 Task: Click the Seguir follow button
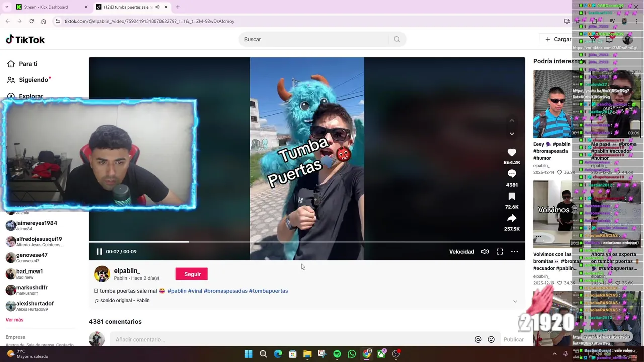pos(192,274)
